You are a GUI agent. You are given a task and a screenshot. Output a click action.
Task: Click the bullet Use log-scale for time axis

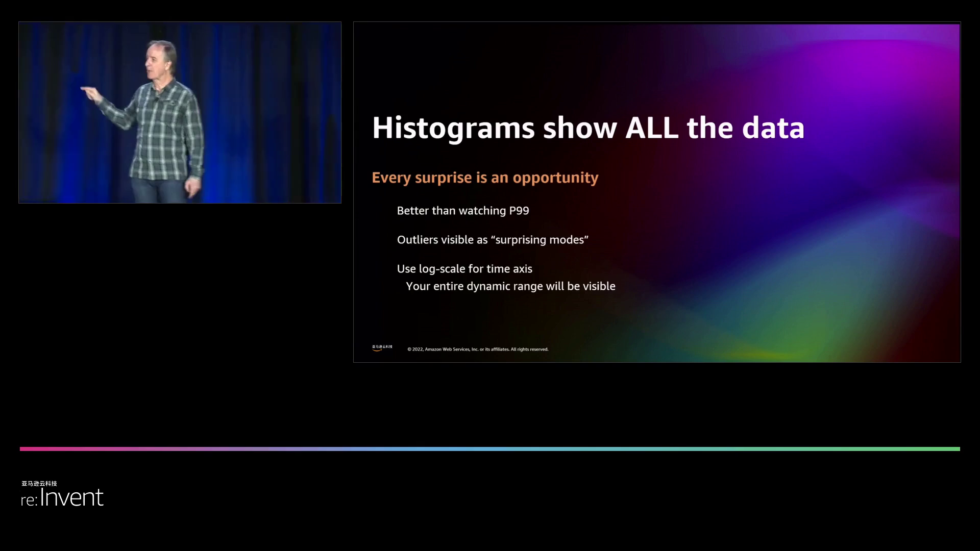tap(464, 269)
